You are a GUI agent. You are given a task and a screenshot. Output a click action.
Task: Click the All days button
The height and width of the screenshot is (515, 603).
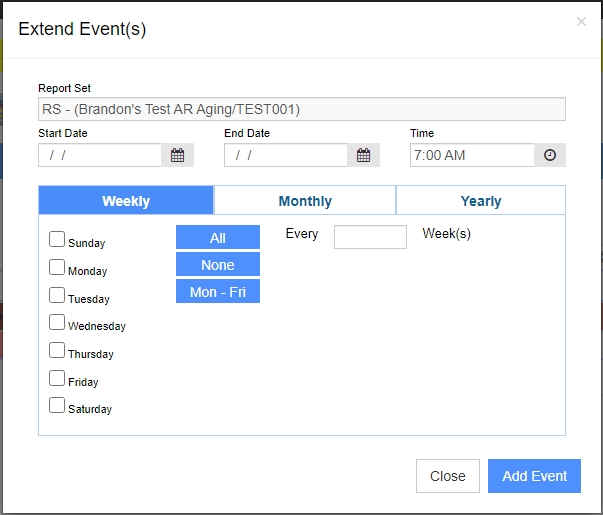coord(218,237)
